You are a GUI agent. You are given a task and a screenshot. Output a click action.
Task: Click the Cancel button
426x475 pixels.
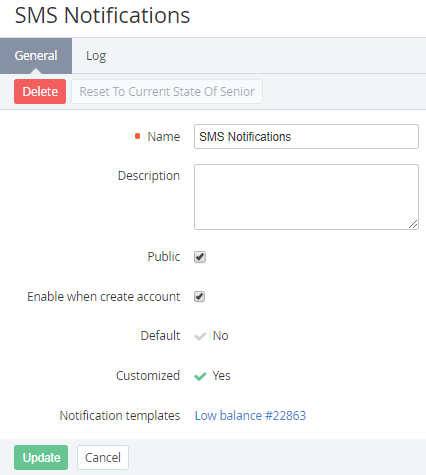pyautogui.click(x=103, y=458)
